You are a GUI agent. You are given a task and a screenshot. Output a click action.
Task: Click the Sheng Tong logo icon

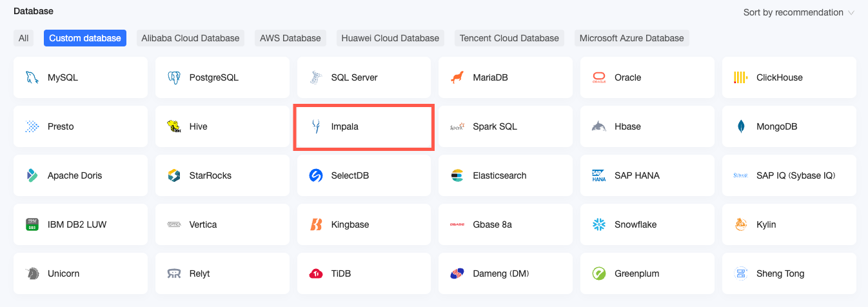741,273
